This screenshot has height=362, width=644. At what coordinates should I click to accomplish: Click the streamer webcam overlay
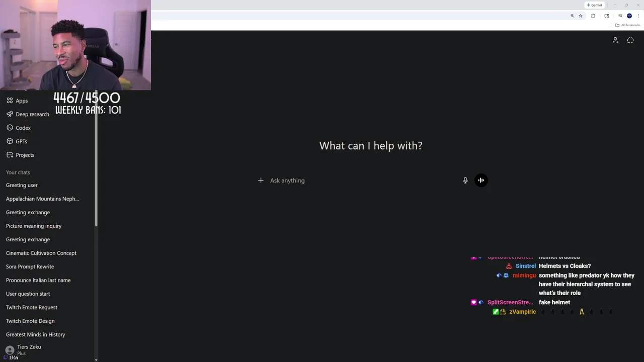tap(75, 45)
